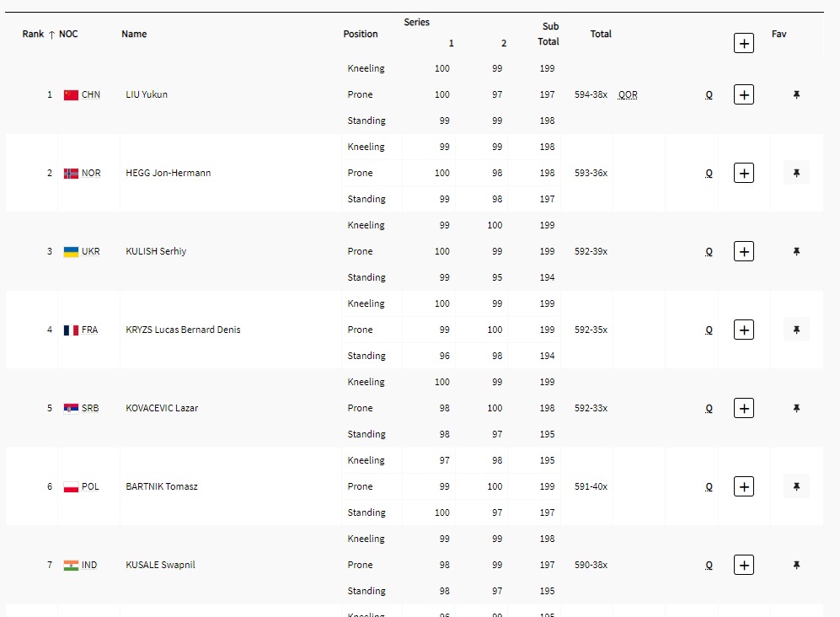This screenshot has height=617, width=840.
Task: Pin KRYZS Lucas Bernard Denis as favourite
Action: point(796,330)
